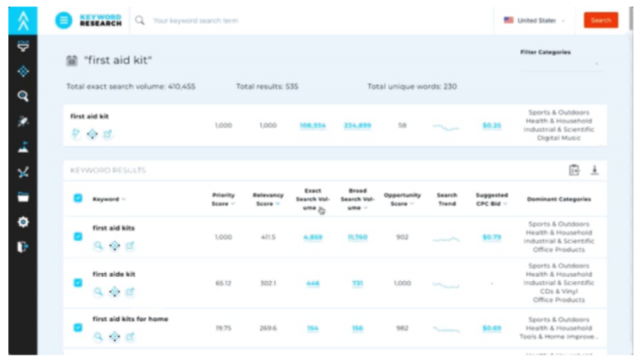
Task: Sort by Broad Search Volume column
Action: 358,199
